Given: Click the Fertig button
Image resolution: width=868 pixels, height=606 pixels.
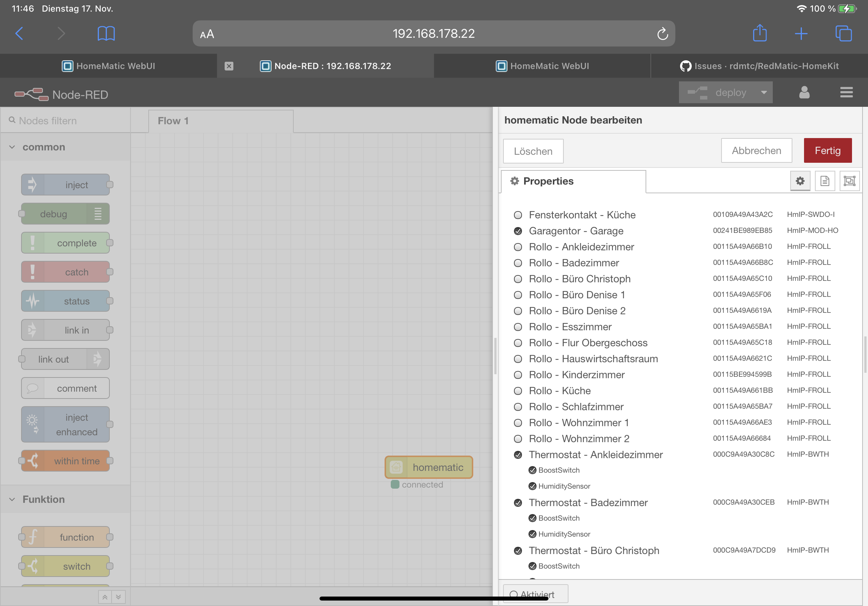Looking at the screenshot, I should click(827, 150).
